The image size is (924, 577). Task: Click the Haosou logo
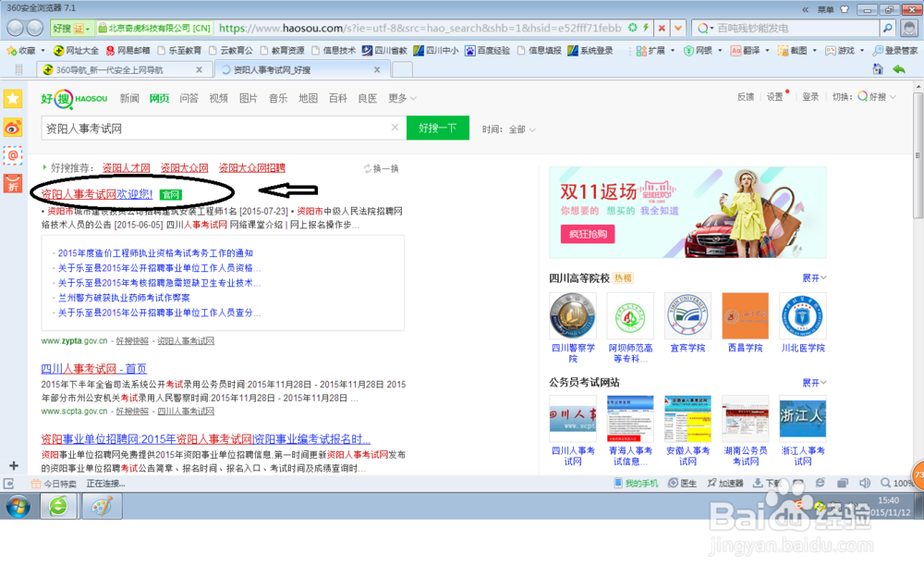tap(74, 99)
